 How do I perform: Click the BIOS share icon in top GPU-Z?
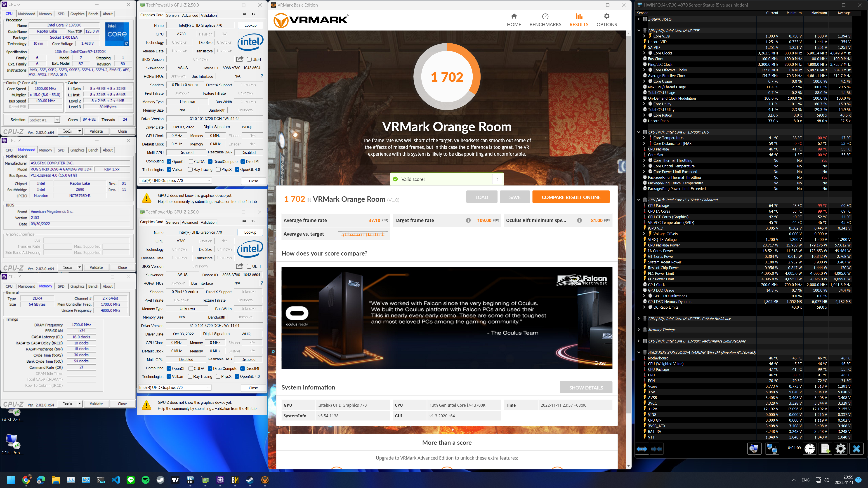click(240, 59)
